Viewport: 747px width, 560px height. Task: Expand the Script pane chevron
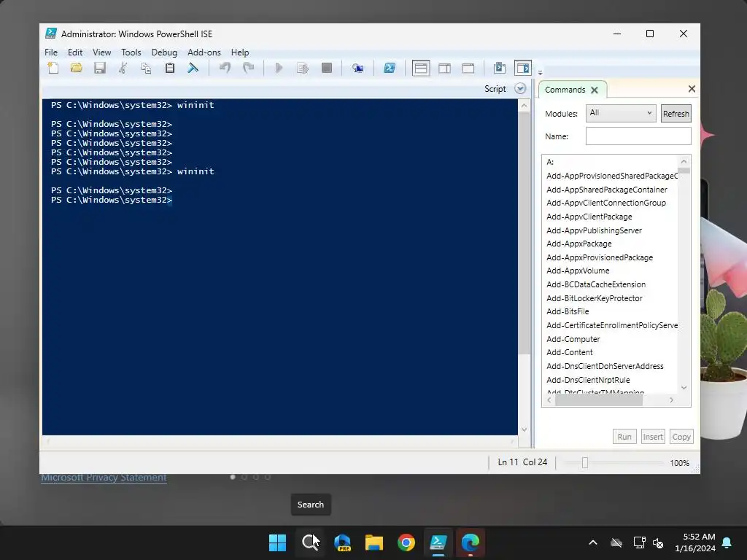point(520,88)
